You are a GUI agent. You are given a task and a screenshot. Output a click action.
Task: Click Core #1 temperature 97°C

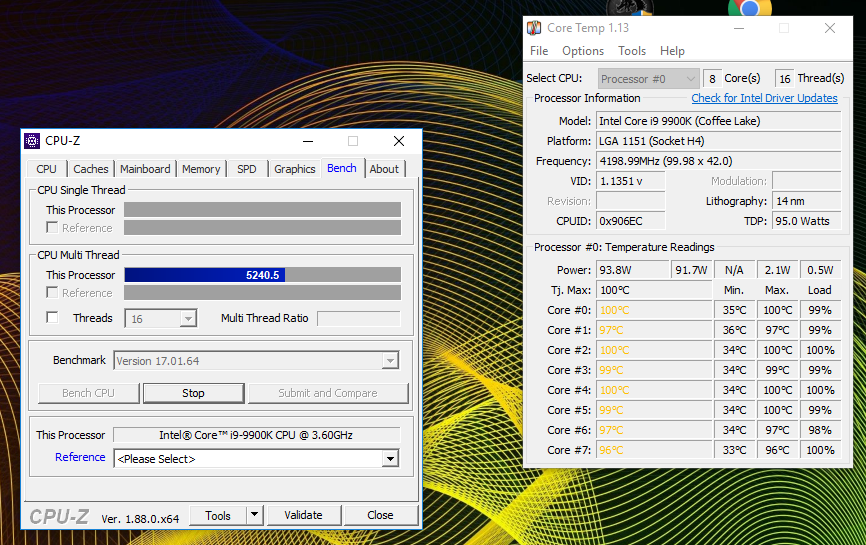click(x=654, y=330)
